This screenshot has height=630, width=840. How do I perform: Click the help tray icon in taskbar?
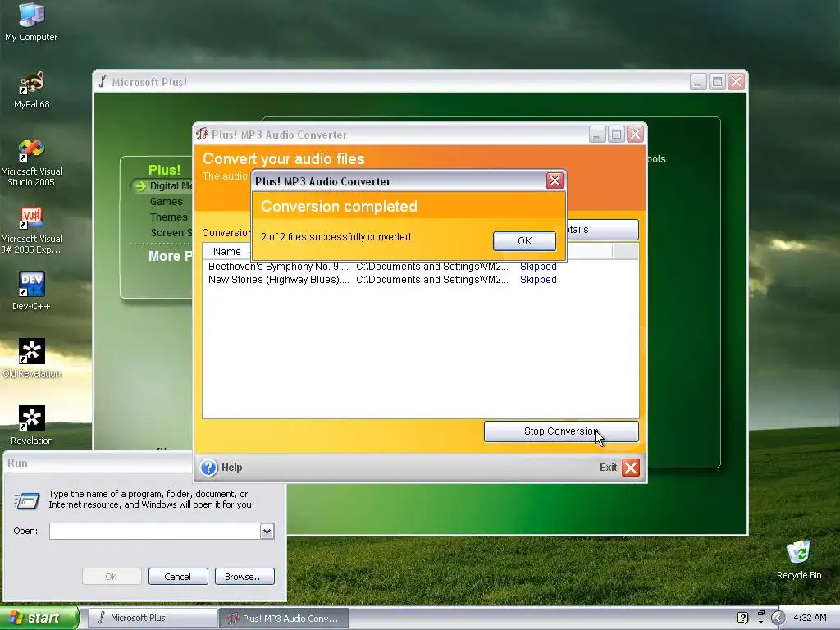(x=742, y=618)
